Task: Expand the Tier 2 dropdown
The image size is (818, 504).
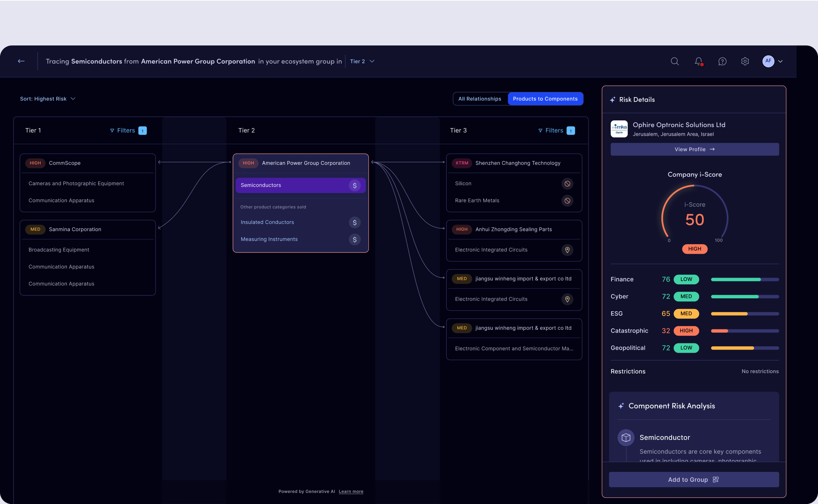Action: (362, 61)
